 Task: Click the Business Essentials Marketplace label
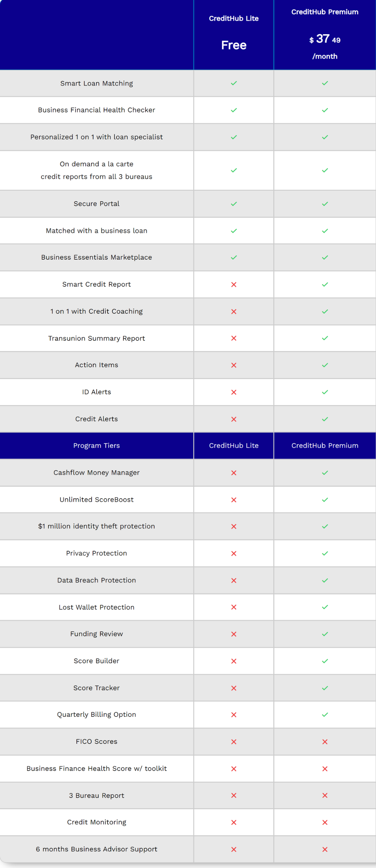[x=97, y=257]
